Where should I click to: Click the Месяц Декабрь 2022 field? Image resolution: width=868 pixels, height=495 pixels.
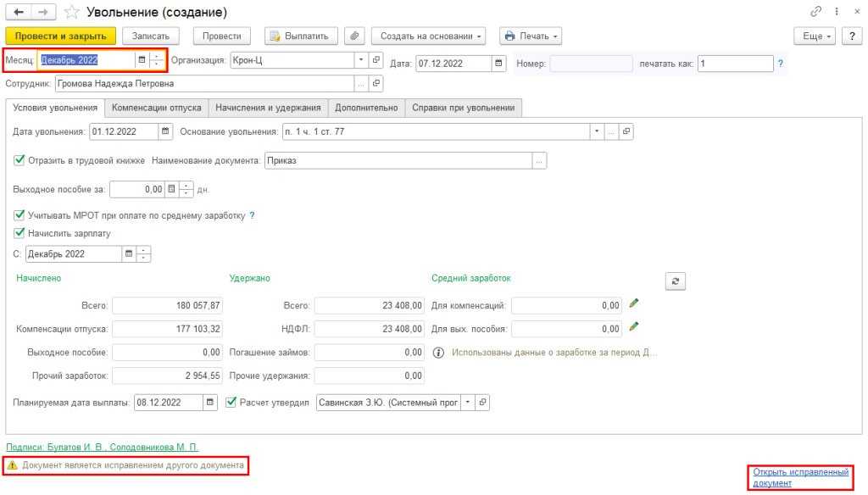[x=86, y=60]
